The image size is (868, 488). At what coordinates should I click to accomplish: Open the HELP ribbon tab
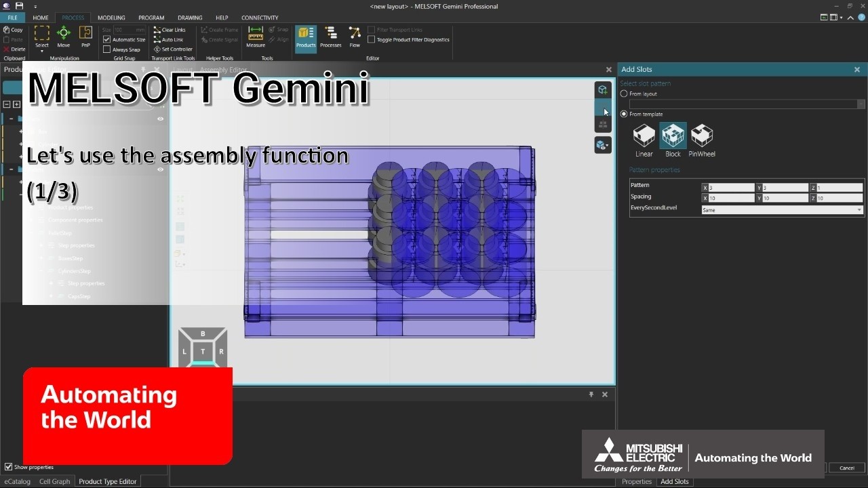(222, 18)
